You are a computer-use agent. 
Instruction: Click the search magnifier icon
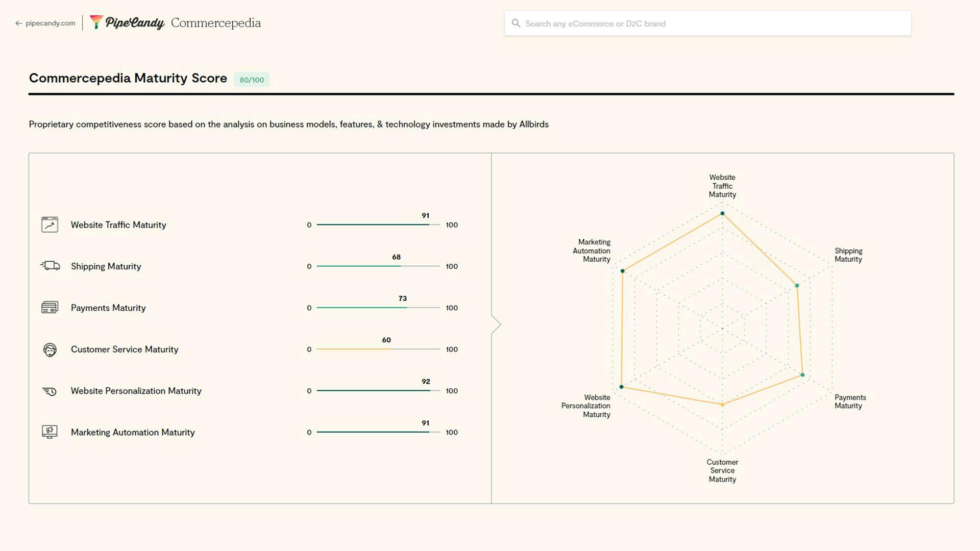[x=516, y=23]
